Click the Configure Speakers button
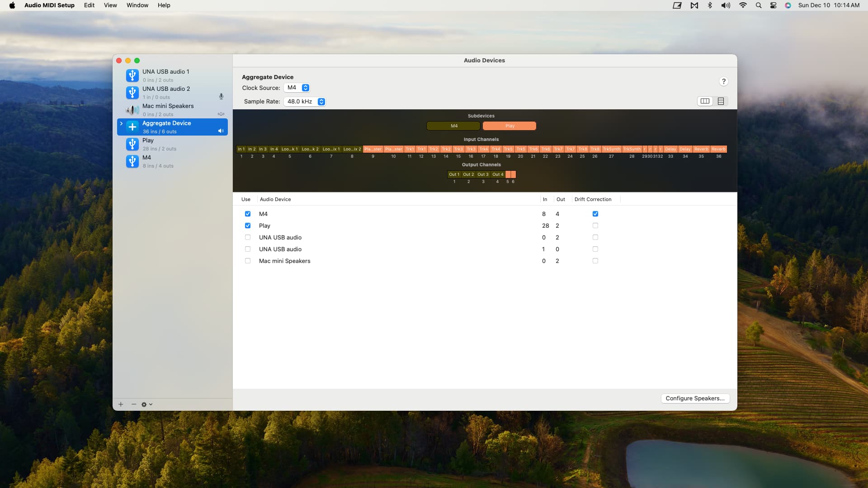This screenshot has height=488, width=868. click(695, 398)
